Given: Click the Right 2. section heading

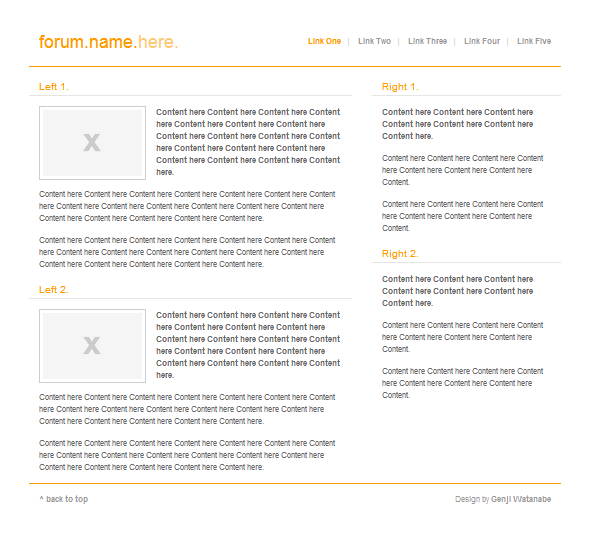Looking at the screenshot, I should click(400, 254).
